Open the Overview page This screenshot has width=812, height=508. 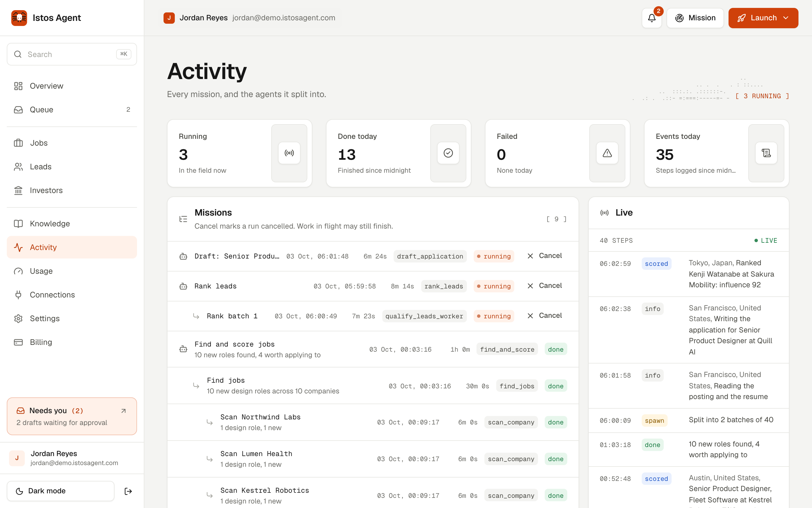72,86
